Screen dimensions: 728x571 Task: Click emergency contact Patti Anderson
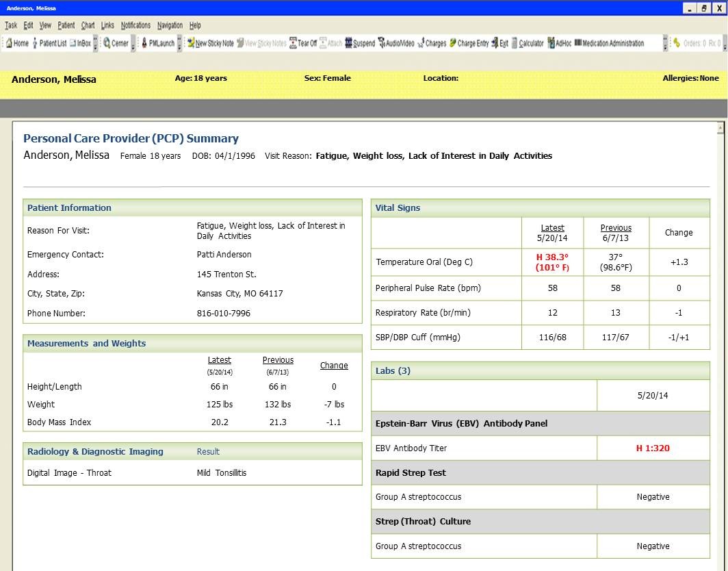point(224,255)
